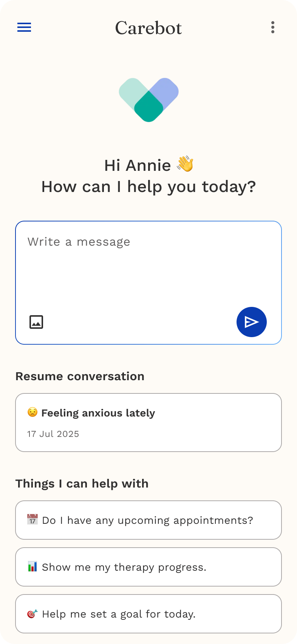Click the calendar emoji icon
The width and height of the screenshot is (297, 644).
pyautogui.click(x=32, y=520)
